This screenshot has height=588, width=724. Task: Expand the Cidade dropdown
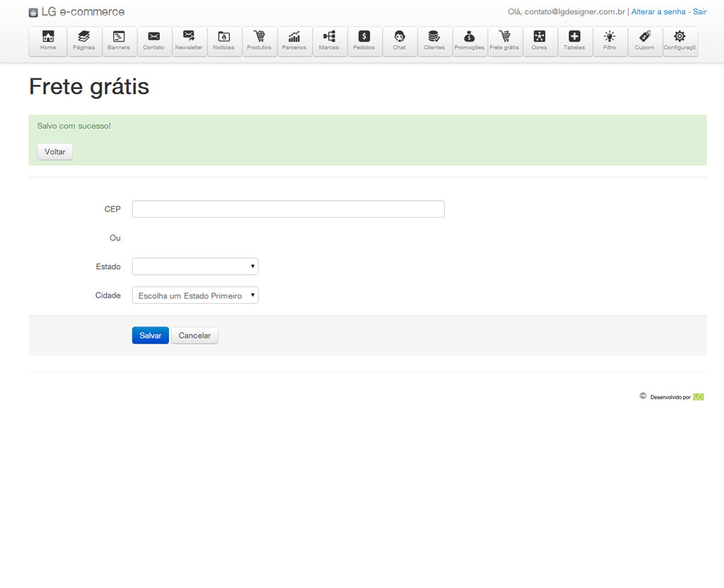(195, 295)
